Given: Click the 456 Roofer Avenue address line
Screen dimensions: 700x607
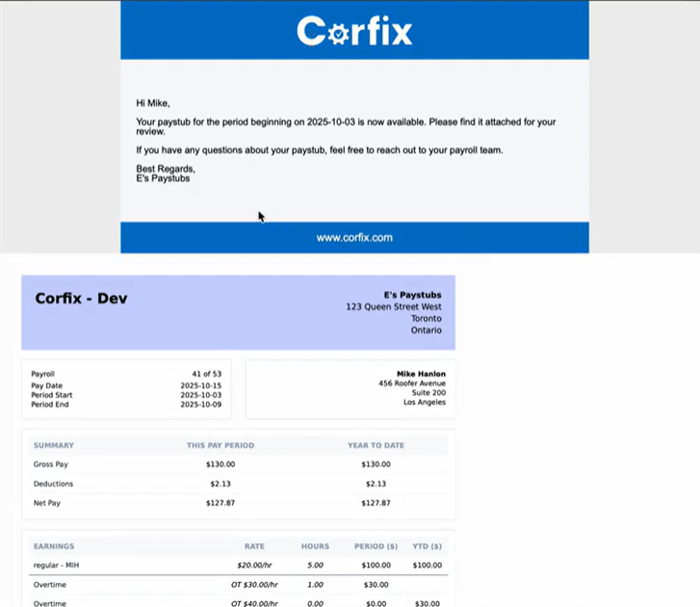Looking at the screenshot, I should click(412, 383).
